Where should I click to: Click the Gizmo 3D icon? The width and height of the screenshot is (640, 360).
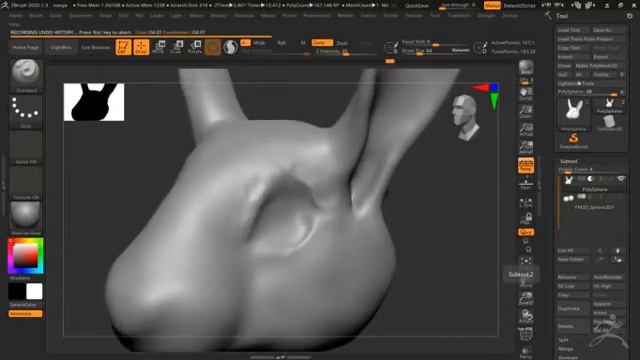point(212,47)
